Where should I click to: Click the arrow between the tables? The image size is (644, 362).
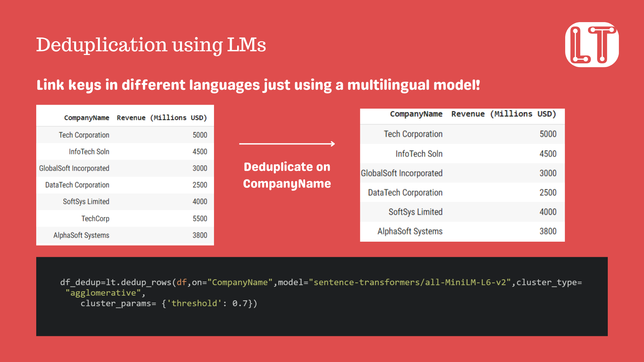pyautogui.click(x=287, y=144)
